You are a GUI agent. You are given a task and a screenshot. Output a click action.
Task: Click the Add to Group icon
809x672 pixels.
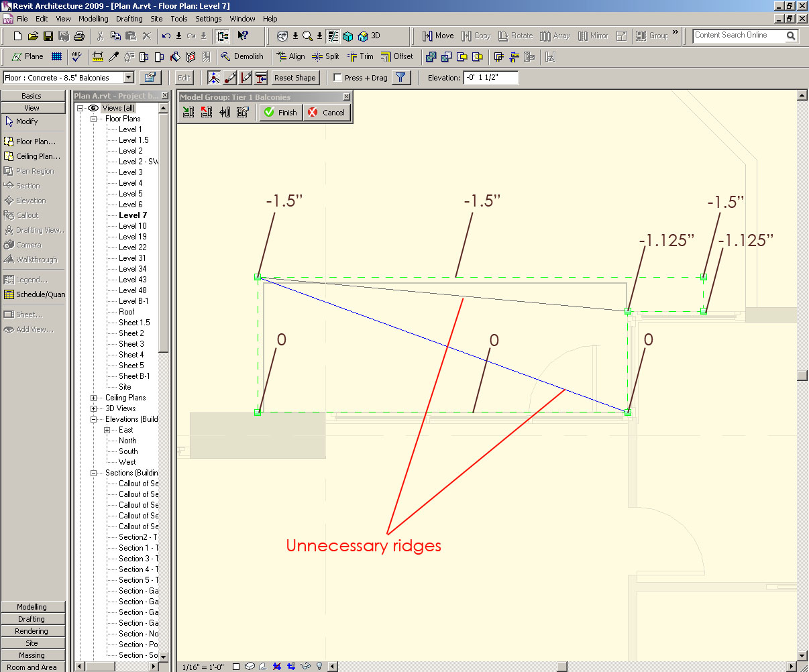click(188, 113)
